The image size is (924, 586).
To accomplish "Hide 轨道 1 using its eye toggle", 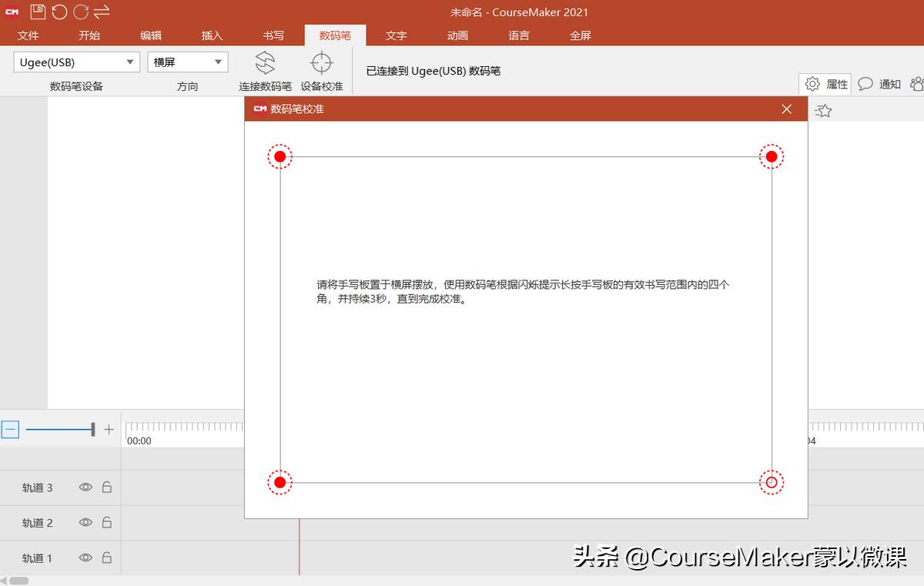I will click(x=85, y=558).
